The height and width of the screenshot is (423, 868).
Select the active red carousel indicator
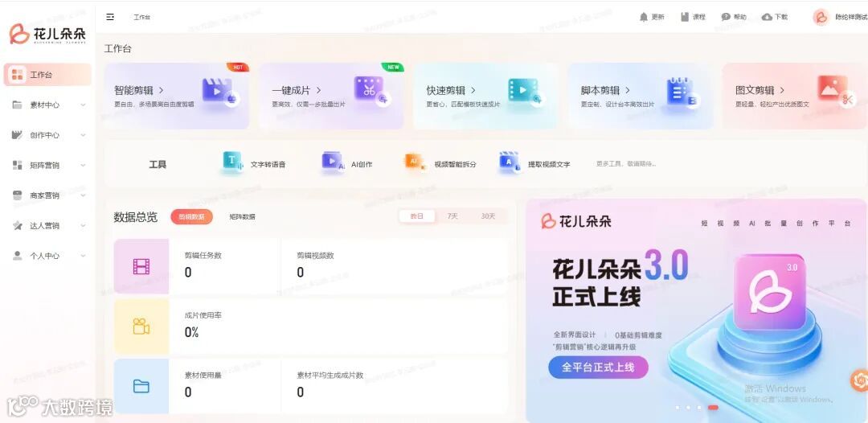coord(713,408)
